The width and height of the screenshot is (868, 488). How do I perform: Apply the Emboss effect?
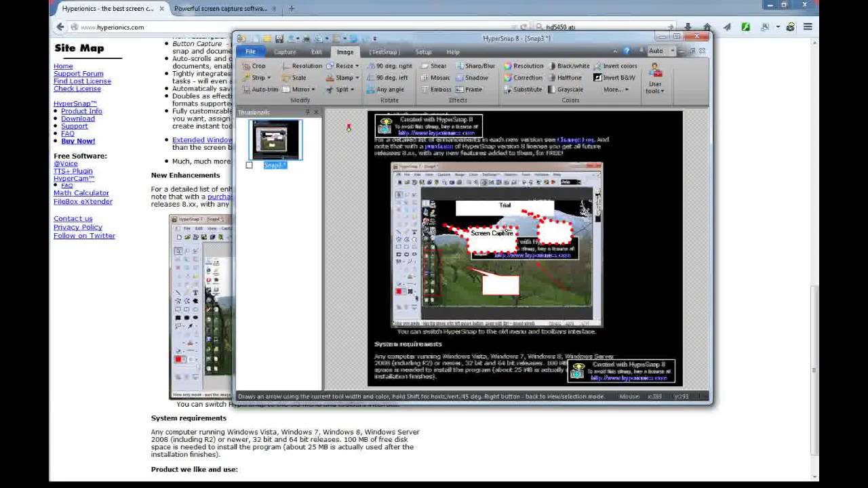[435, 89]
